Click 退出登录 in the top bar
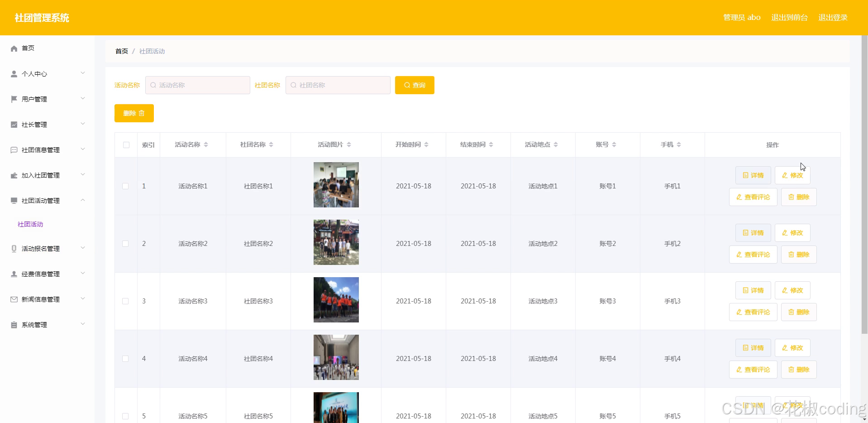The width and height of the screenshot is (868, 423). (833, 17)
